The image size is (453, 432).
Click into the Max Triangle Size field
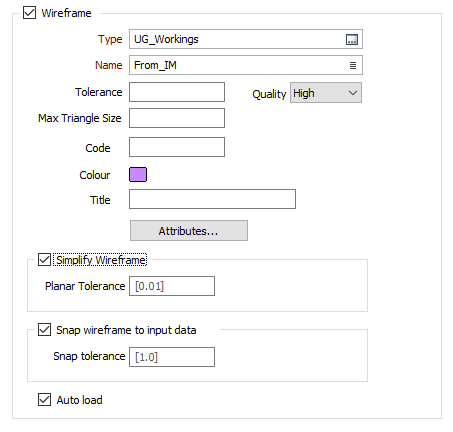(x=177, y=118)
